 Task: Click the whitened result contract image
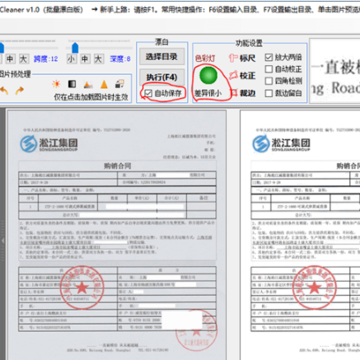coord(300,235)
